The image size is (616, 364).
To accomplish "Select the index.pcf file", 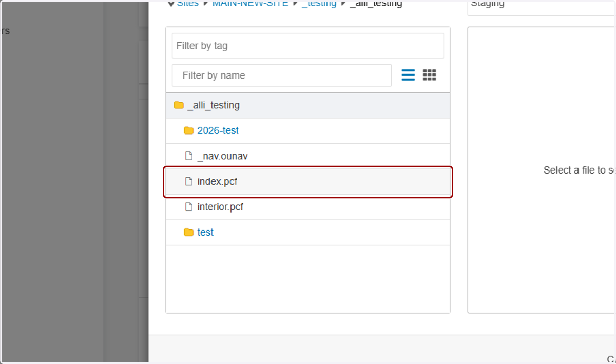I will point(308,182).
